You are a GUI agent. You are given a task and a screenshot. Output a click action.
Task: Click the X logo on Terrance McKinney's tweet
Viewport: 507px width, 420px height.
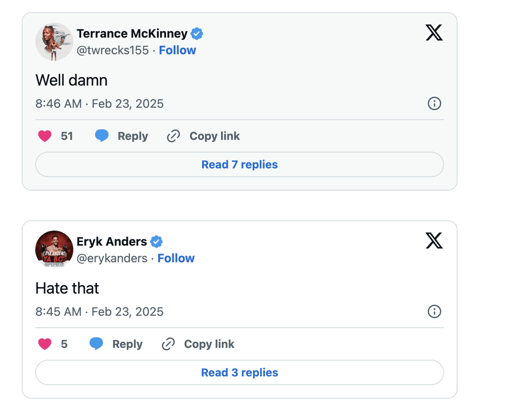click(x=434, y=32)
